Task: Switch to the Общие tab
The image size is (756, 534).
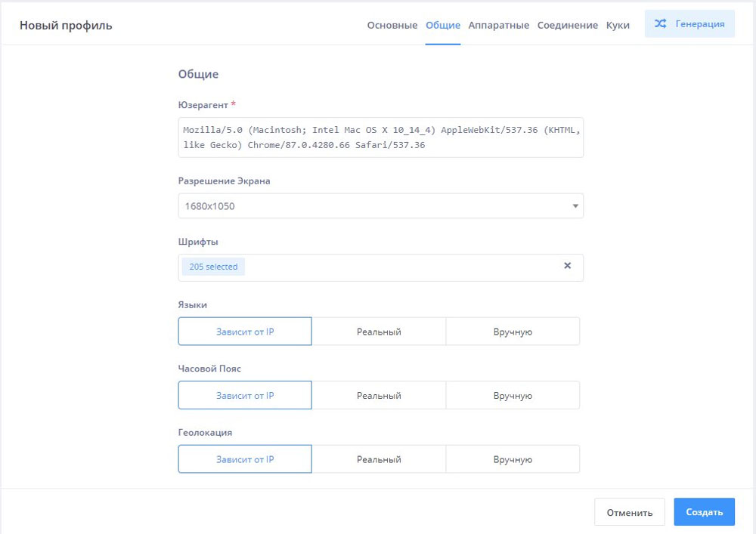Action: pyautogui.click(x=442, y=25)
